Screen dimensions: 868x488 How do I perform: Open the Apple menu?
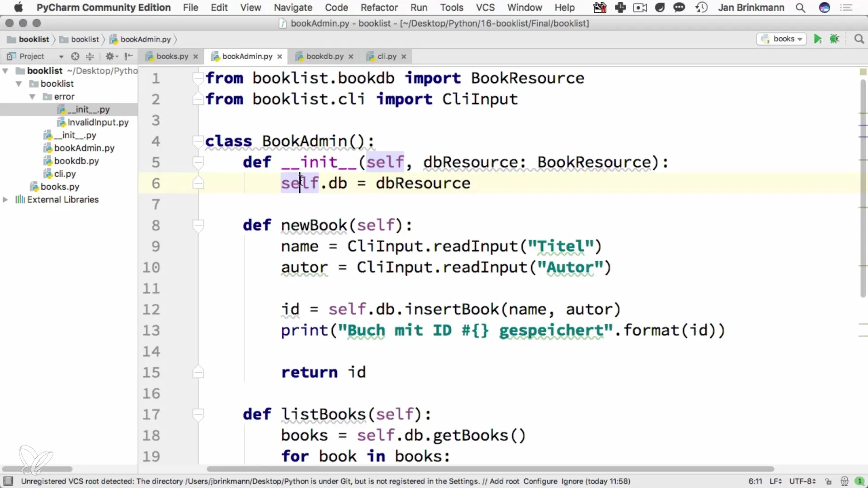tap(18, 8)
